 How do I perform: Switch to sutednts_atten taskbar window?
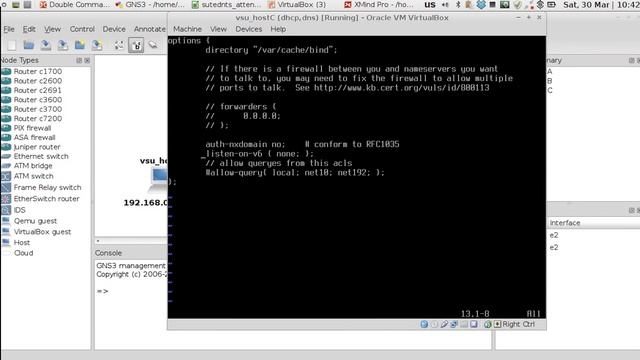click(226, 5)
